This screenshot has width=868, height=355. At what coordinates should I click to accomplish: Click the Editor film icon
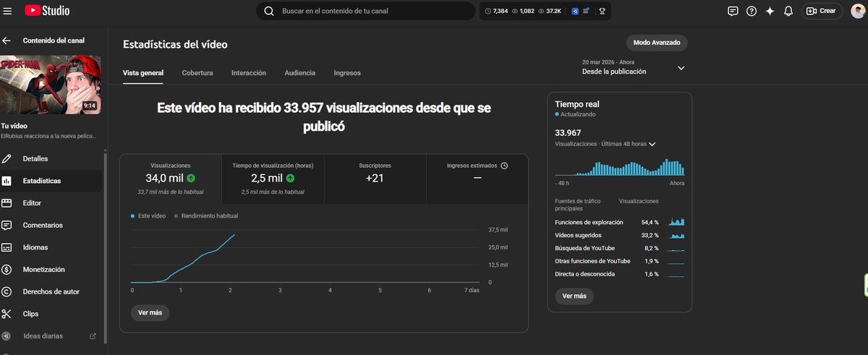(x=7, y=203)
